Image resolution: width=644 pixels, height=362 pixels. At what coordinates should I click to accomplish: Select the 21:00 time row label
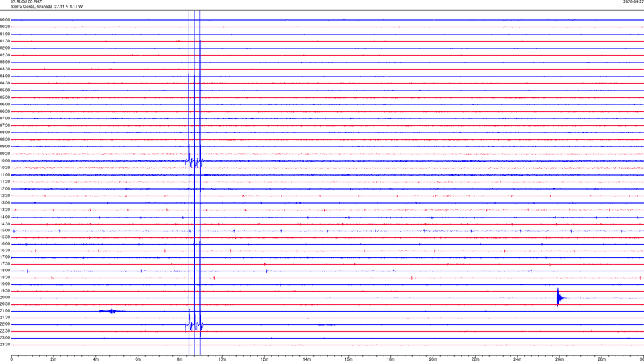click(5, 311)
